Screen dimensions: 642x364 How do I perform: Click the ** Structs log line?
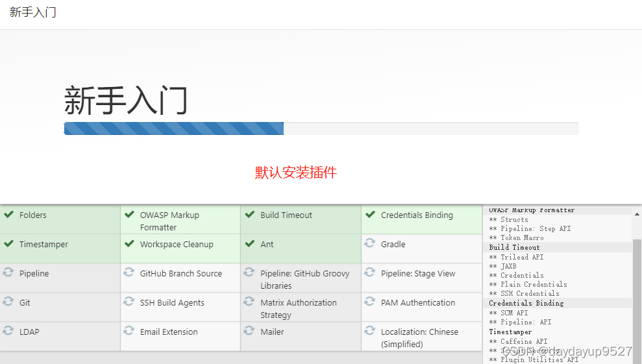pos(508,219)
